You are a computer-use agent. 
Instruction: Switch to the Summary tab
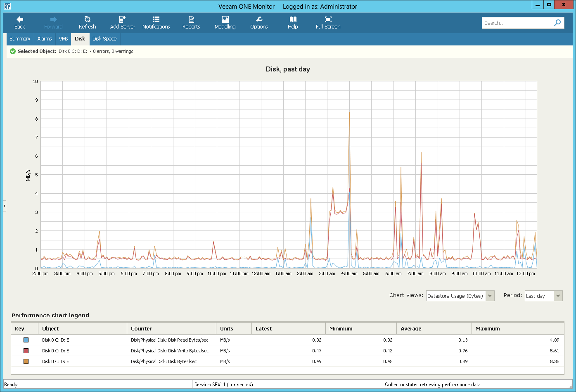pyautogui.click(x=20, y=39)
